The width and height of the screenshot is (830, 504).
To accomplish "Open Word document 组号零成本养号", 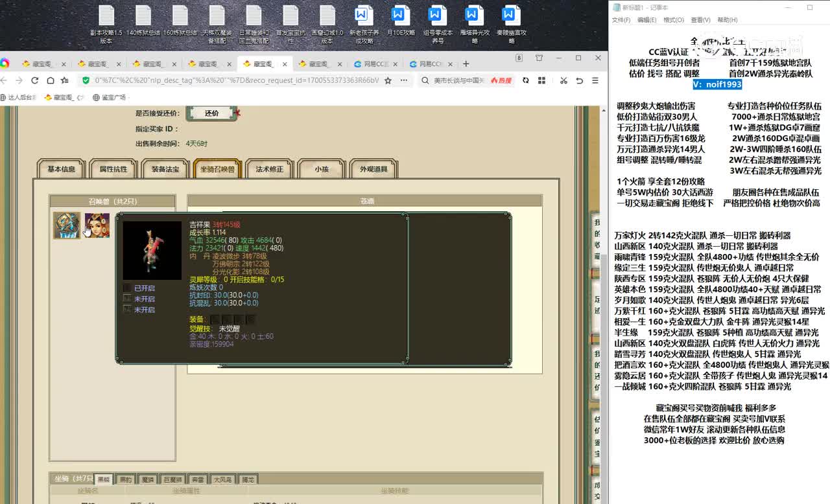I will (x=438, y=25).
